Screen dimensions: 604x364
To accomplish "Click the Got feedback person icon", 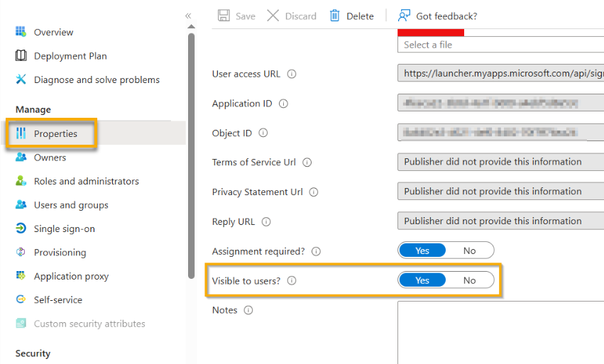I will coord(405,16).
